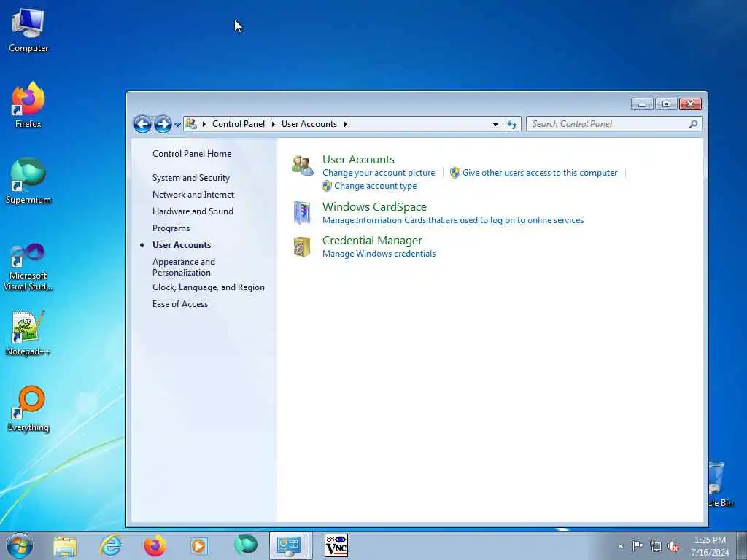747x560 pixels.
Task: Click Manage Windows credentials
Action: 379,254
